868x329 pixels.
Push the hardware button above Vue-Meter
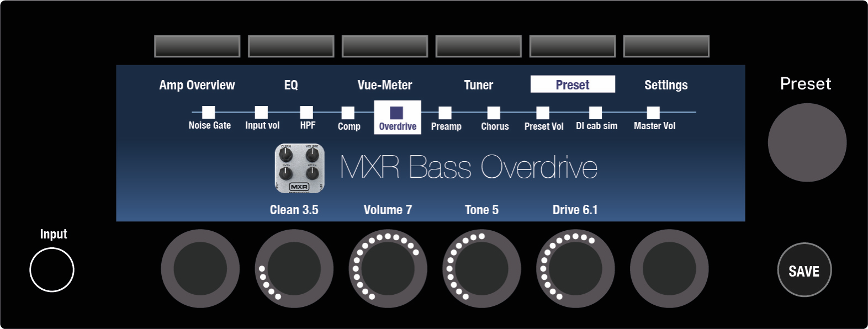pos(385,46)
